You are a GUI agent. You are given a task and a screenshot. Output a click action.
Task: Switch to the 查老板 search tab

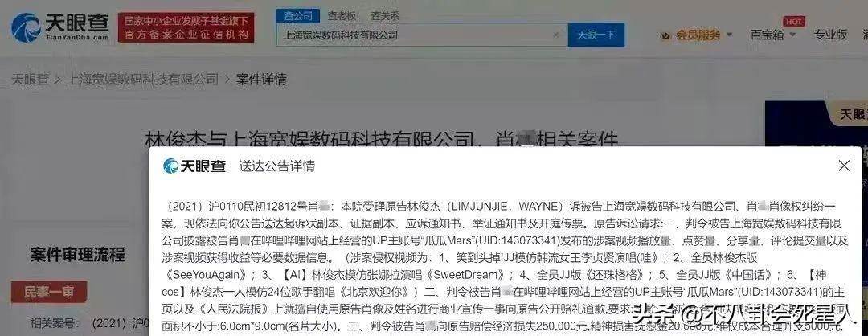pos(342,15)
